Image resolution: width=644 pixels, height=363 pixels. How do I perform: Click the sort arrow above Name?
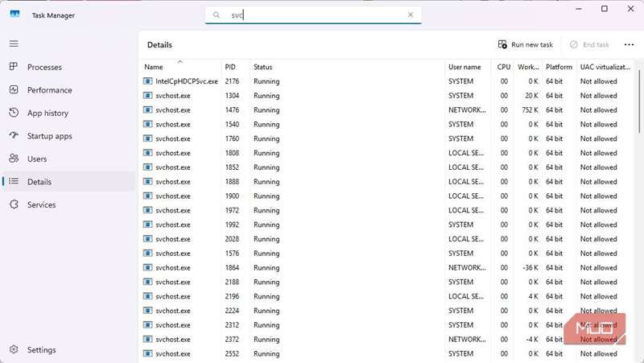tap(180, 62)
